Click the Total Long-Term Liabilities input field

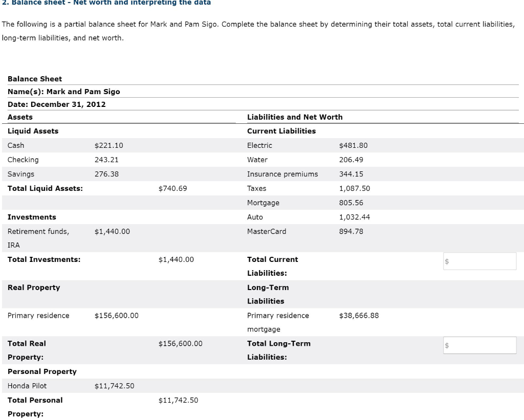(479, 345)
